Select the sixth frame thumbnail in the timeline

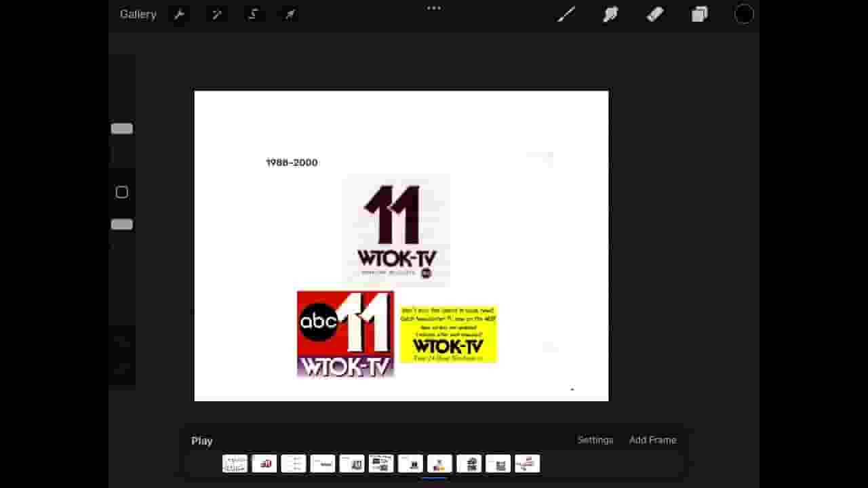(381, 464)
